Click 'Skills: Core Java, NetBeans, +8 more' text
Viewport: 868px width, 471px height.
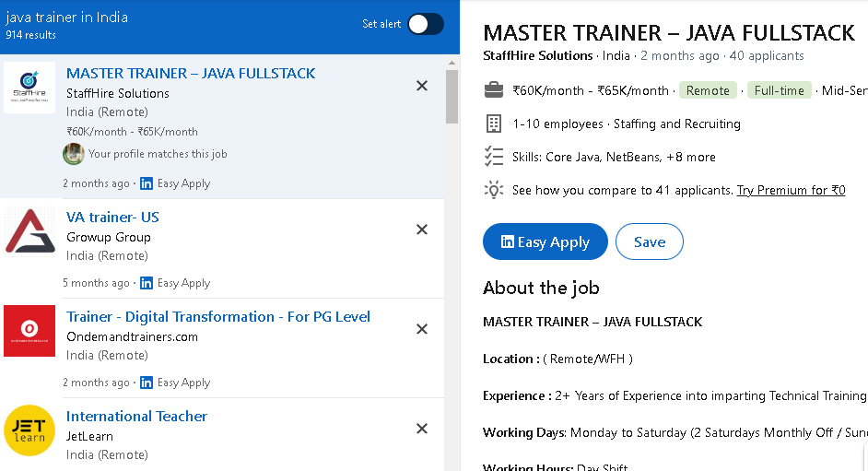tap(614, 158)
